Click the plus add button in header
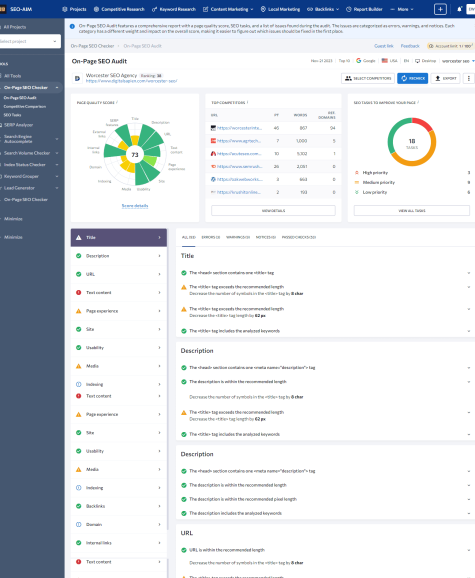Viewport: 475px width, 578px height. coord(440,9)
